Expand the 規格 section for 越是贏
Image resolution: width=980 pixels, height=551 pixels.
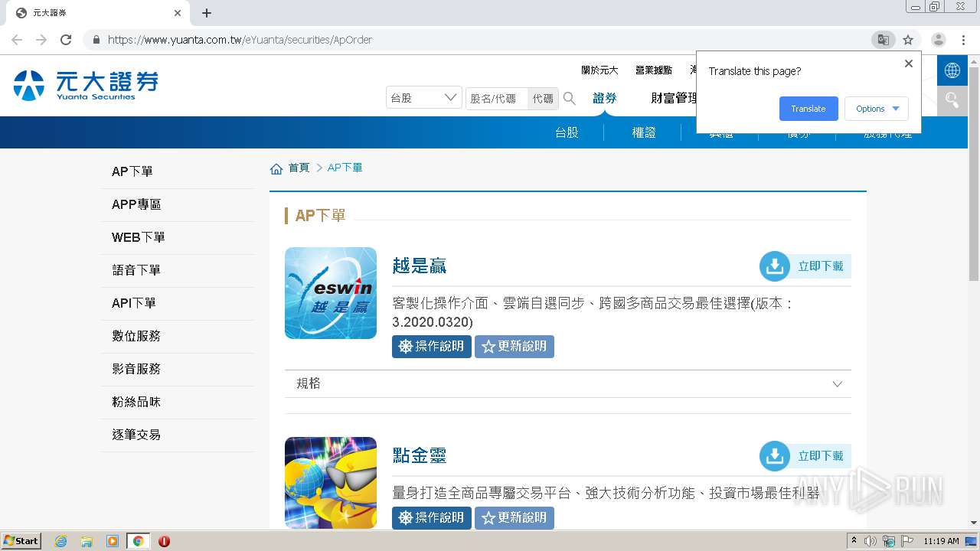568,384
